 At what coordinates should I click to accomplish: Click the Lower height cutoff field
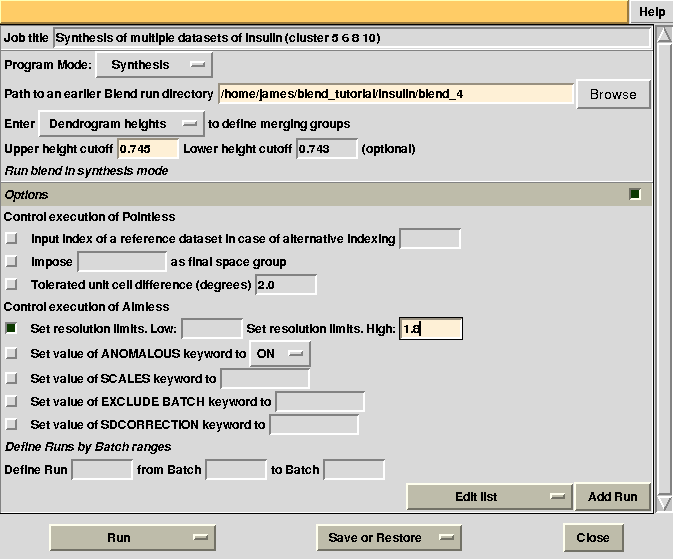(x=326, y=149)
